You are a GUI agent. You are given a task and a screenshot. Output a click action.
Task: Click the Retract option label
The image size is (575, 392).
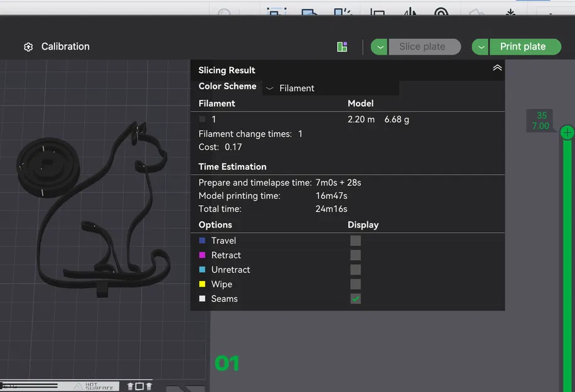tap(226, 255)
